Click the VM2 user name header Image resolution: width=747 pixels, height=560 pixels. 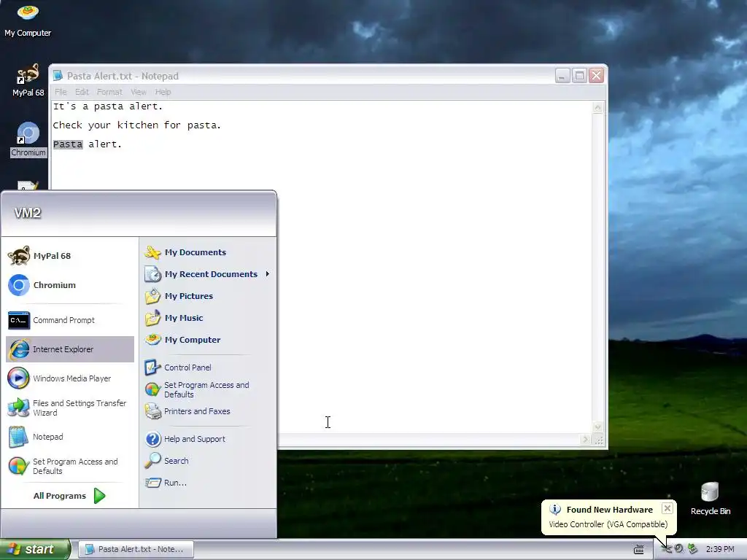coord(28,213)
